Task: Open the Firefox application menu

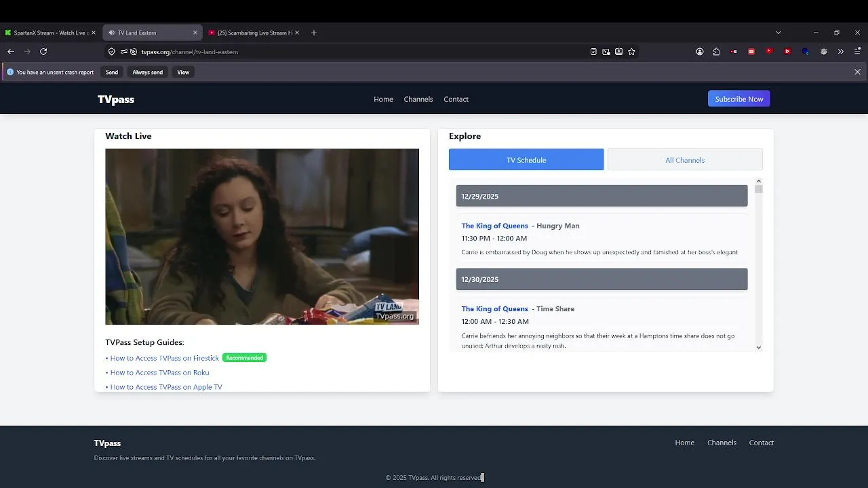Action: point(858,52)
